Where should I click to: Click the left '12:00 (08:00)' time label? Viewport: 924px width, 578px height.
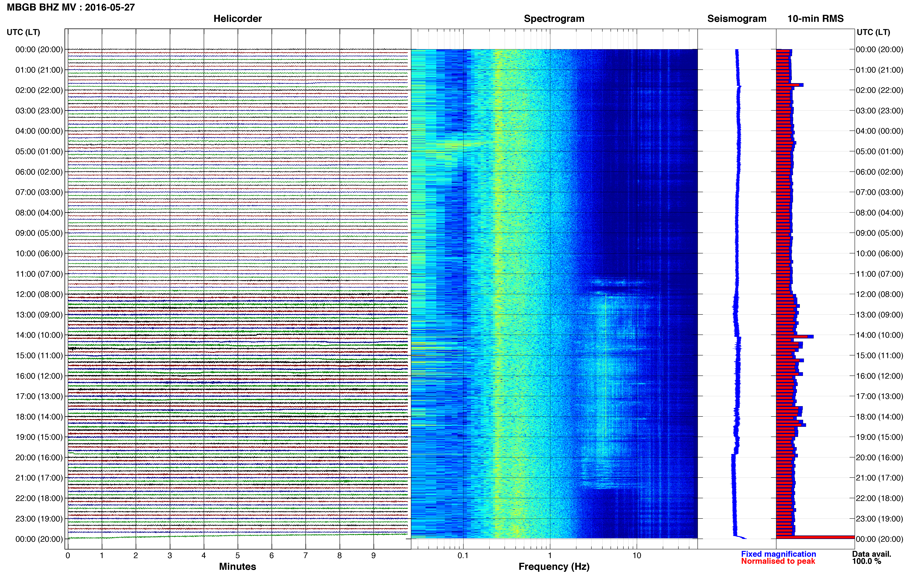[x=39, y=294]
